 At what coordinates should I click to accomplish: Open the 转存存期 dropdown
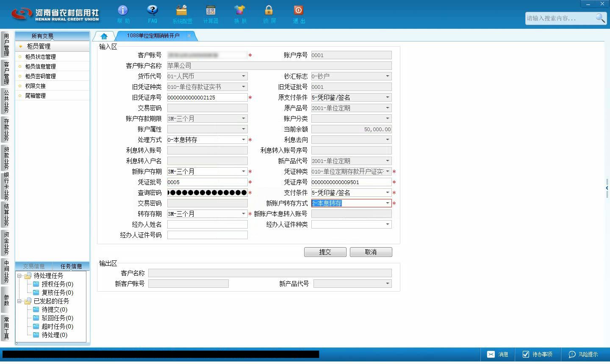click(x=244, y=214)
